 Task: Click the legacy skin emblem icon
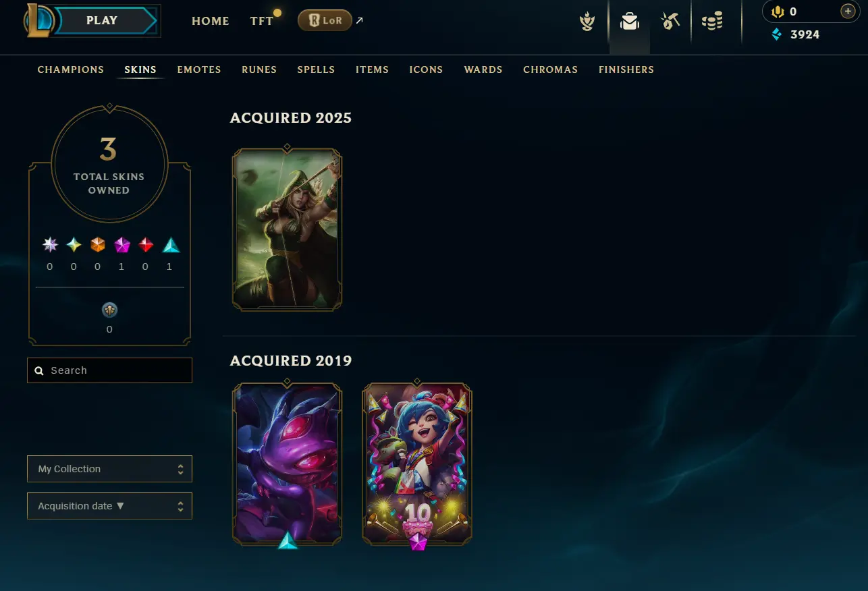[109, 310]
